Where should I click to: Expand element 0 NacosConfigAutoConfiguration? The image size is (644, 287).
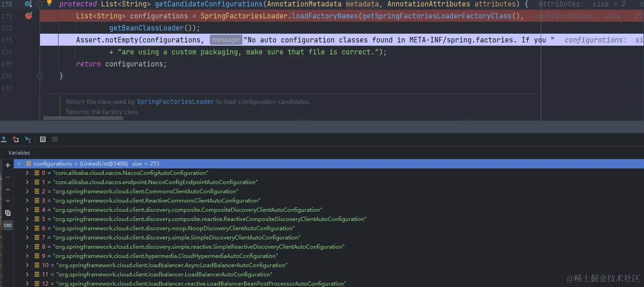click(x=27, y=173)
